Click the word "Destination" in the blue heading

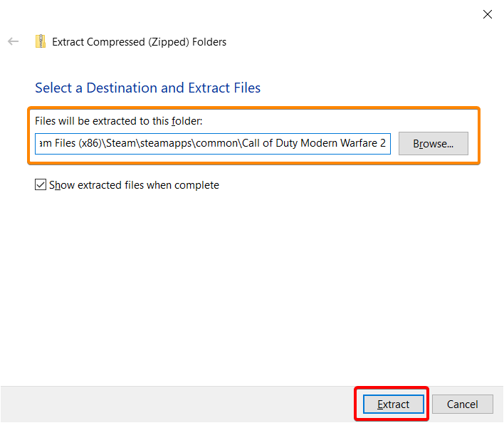click(122, 88)
